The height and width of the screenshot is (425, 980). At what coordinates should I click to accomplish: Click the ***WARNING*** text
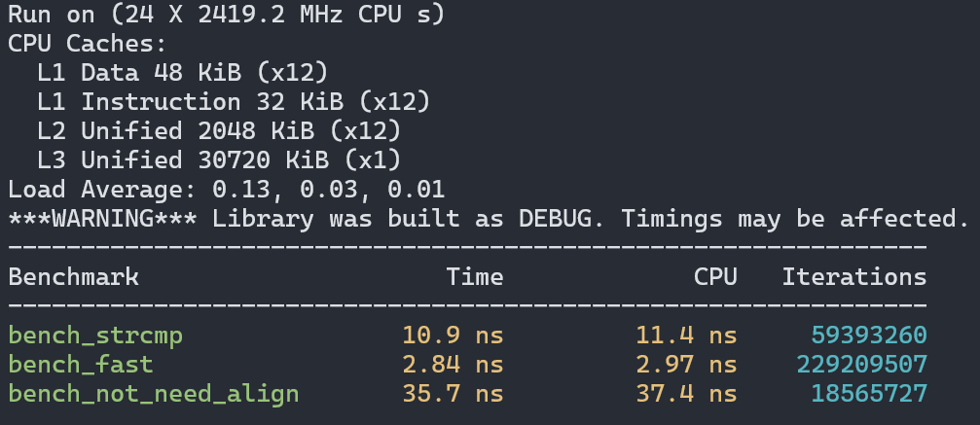point(81,219)
